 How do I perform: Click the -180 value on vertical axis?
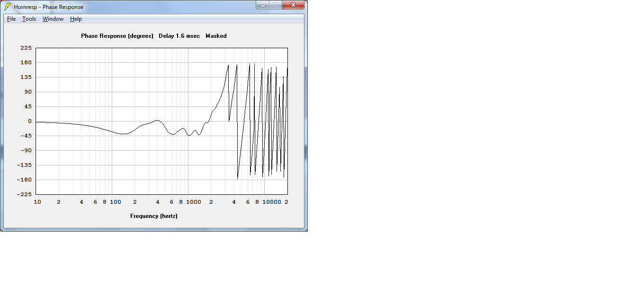(24, 180)
